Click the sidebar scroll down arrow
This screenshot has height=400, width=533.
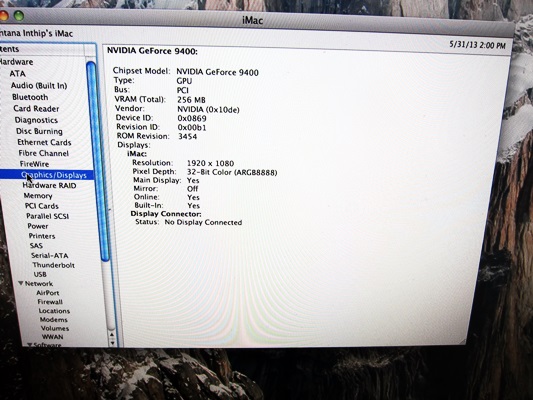click(x=113, y=343)
